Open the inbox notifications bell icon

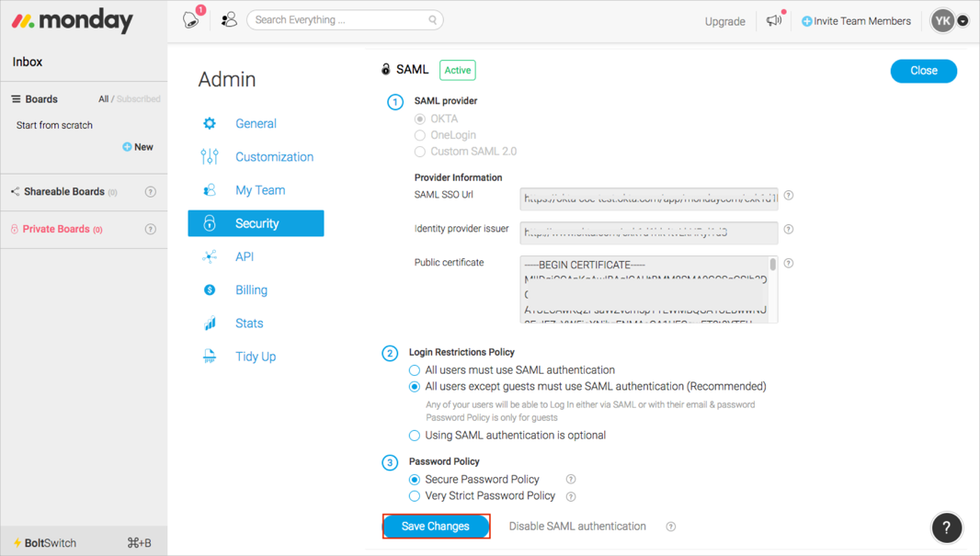[191, 19]
